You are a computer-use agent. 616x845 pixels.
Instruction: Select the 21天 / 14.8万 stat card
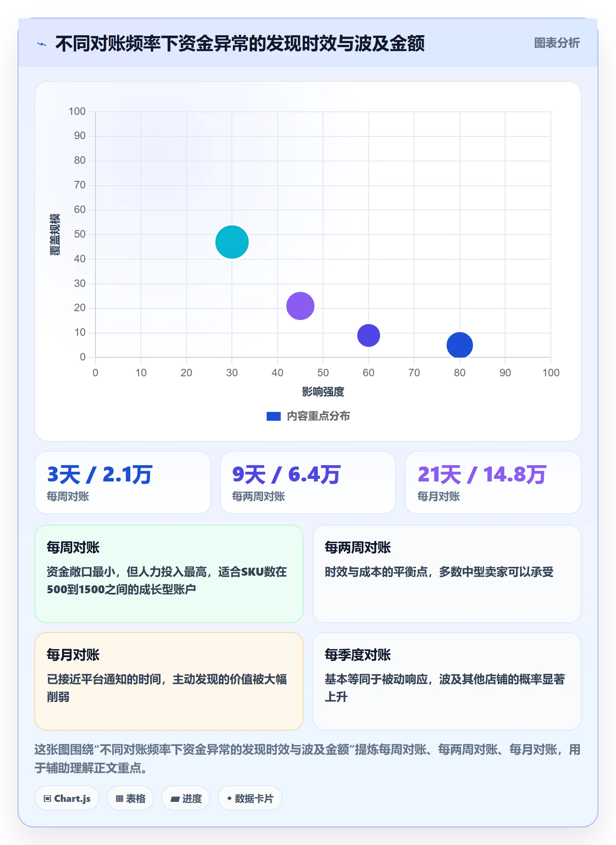coord(493,482)
